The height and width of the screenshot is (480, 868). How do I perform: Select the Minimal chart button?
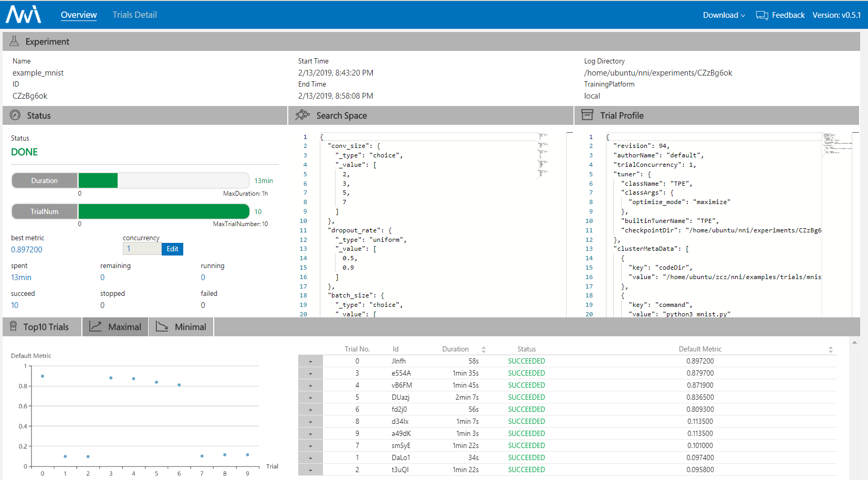tap(181, 327)
